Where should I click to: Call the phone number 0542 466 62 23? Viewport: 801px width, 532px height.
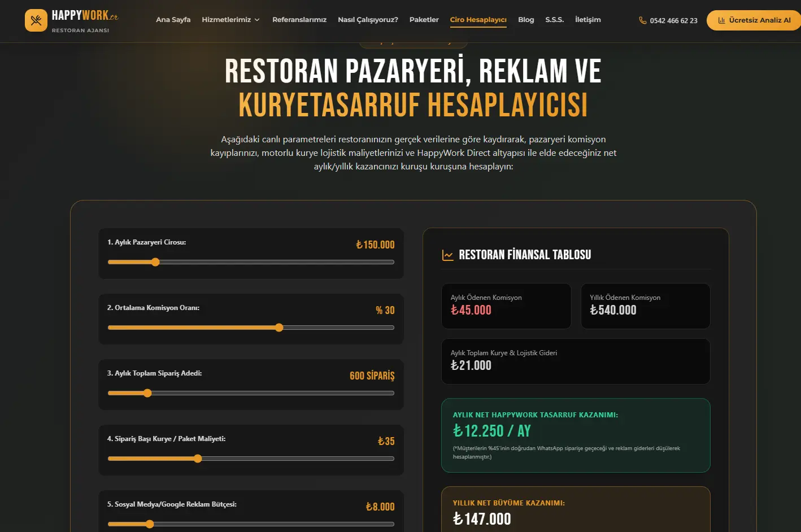coord(673,21)
